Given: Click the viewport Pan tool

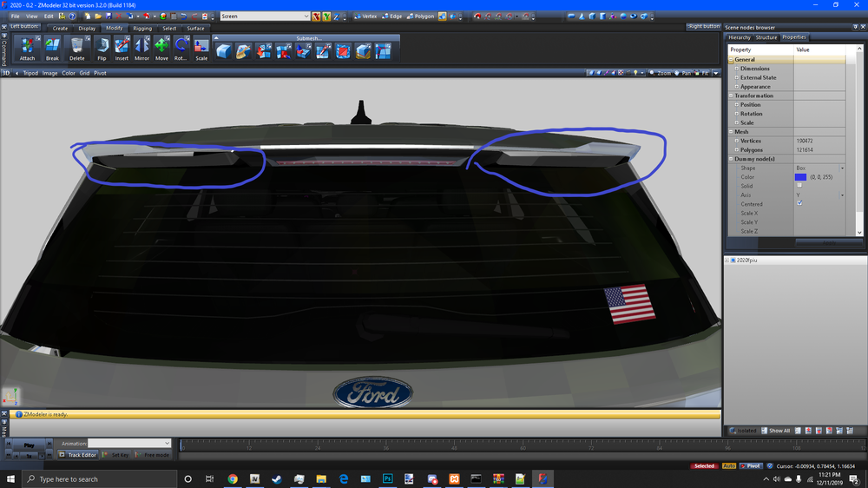Looking at the screenshot, I should tap(682, 73).
